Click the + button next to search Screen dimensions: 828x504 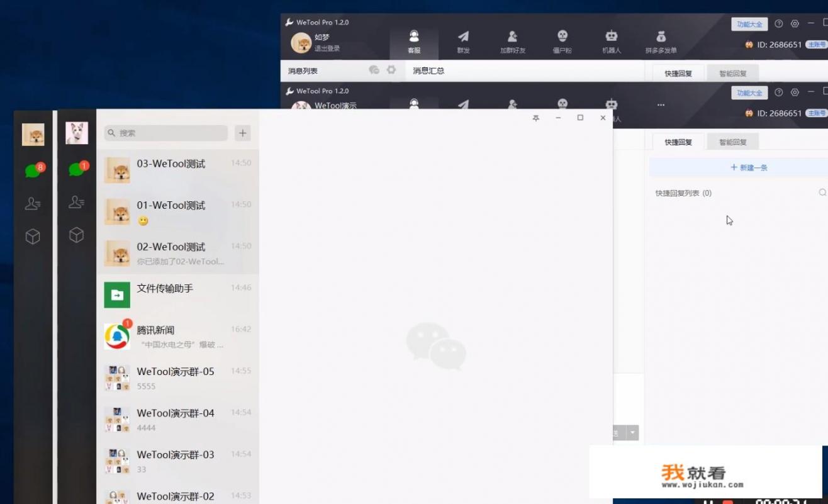pos(243,133)
